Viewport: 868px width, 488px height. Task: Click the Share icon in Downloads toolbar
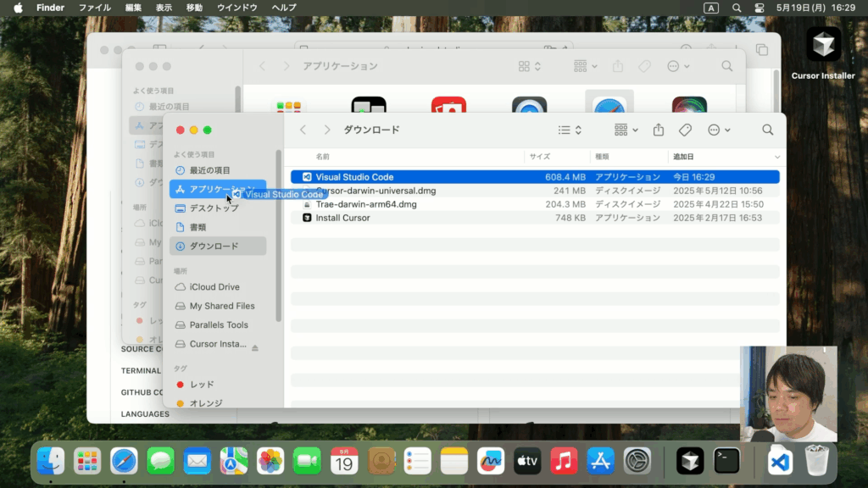[659, 130]
